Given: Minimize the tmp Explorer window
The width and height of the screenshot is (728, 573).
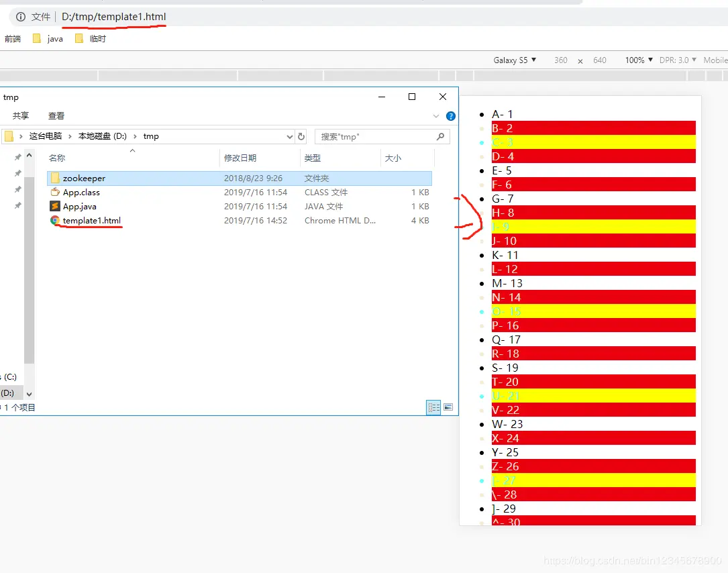Looking at the screenshot, I should pyautogui.click(x=382, y=97).
